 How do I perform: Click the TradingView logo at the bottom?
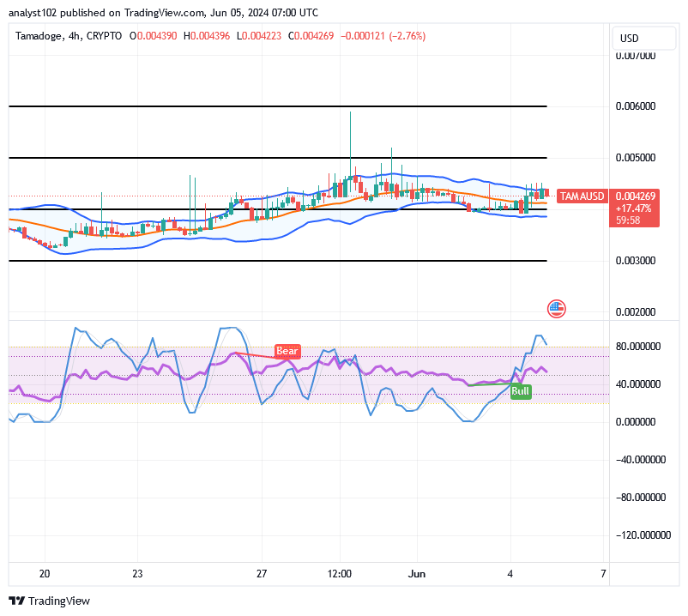[49, 601]
